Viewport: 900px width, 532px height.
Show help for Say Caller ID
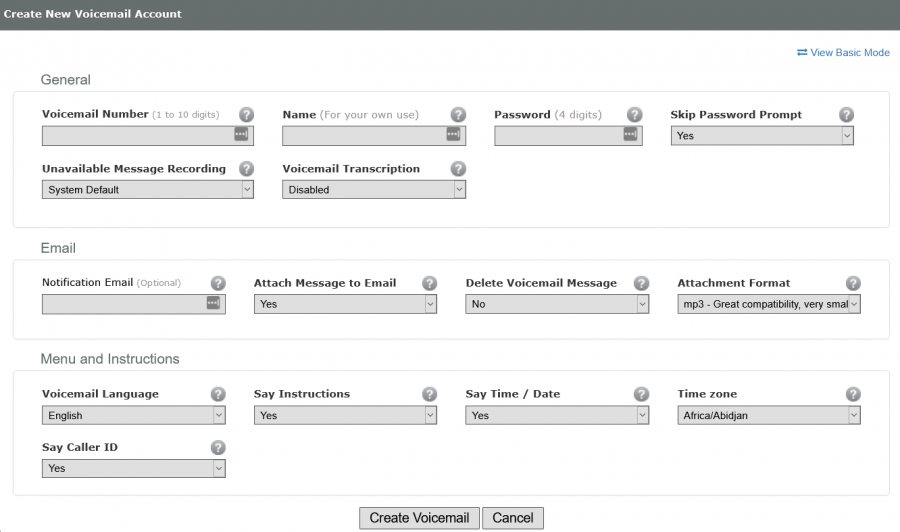218,448
